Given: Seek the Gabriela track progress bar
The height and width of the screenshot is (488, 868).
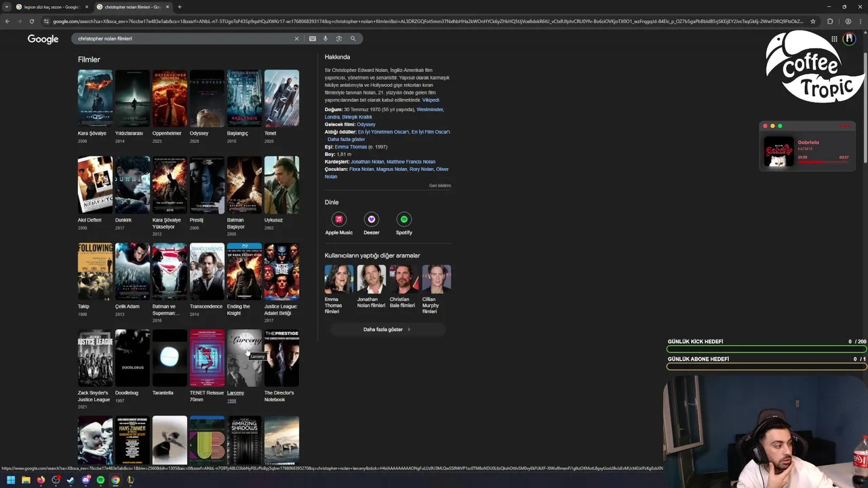Looking at the screenshot, I should [x=823, y=162].
